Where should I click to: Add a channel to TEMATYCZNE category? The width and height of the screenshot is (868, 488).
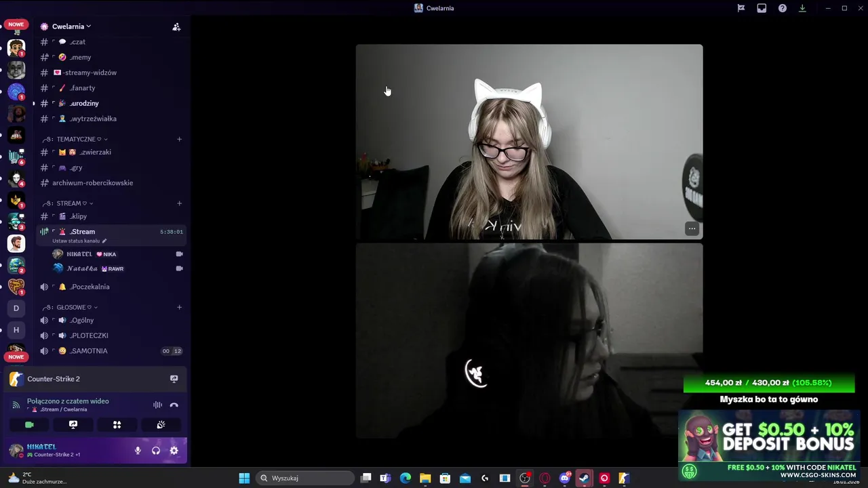[x=179, y=139]
